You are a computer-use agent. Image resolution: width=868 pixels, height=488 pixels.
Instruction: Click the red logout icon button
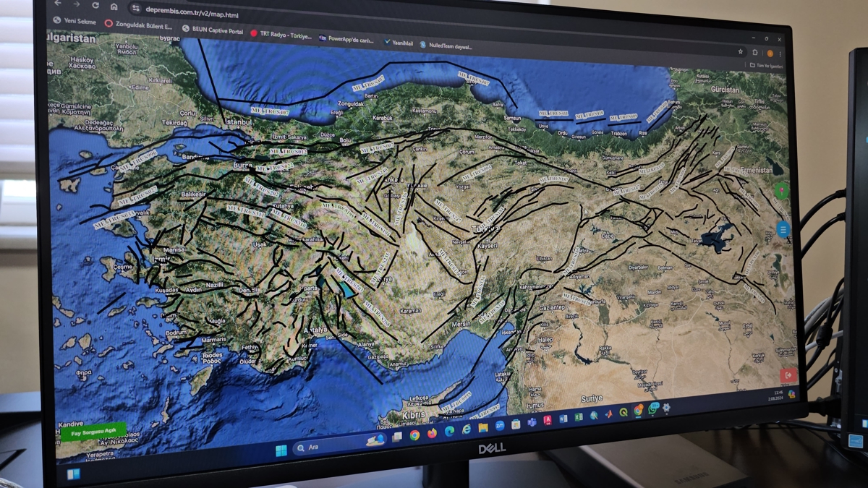pos(788,375)
